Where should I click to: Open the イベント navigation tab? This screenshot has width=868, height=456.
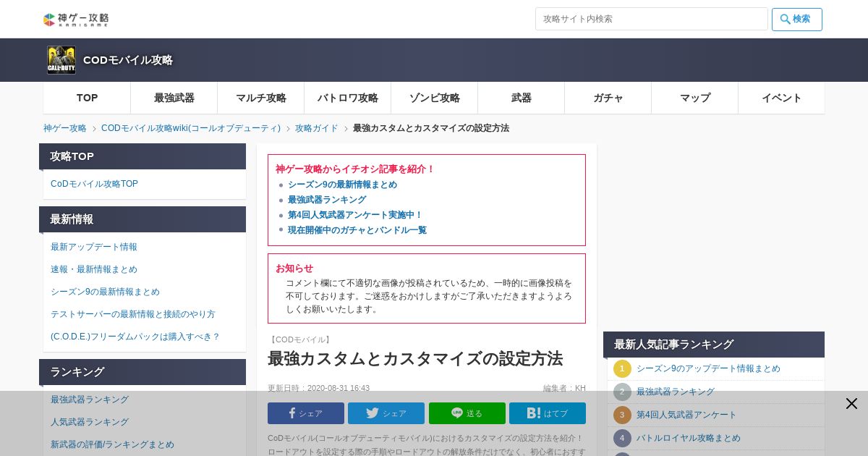click(781, 98)
